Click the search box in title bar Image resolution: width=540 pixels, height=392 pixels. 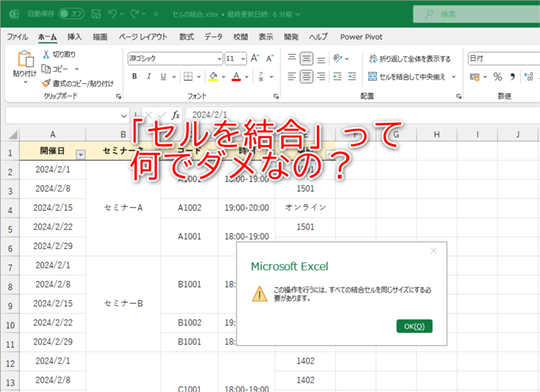click(477, 14)
